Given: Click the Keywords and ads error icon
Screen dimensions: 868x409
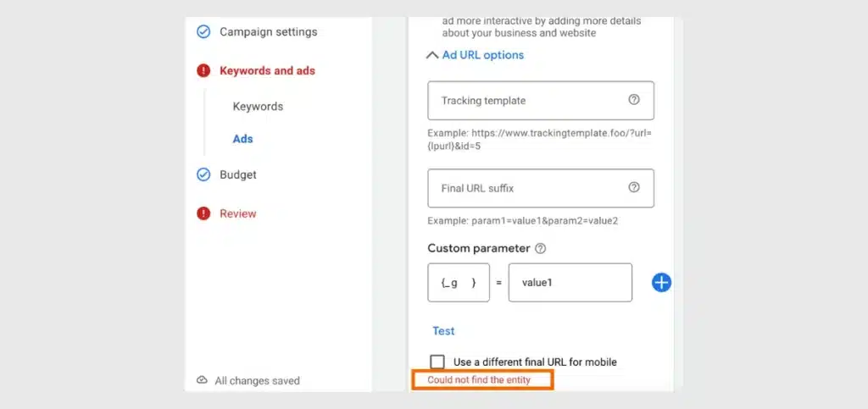Looking at the screenshot, I should point(203,71).
